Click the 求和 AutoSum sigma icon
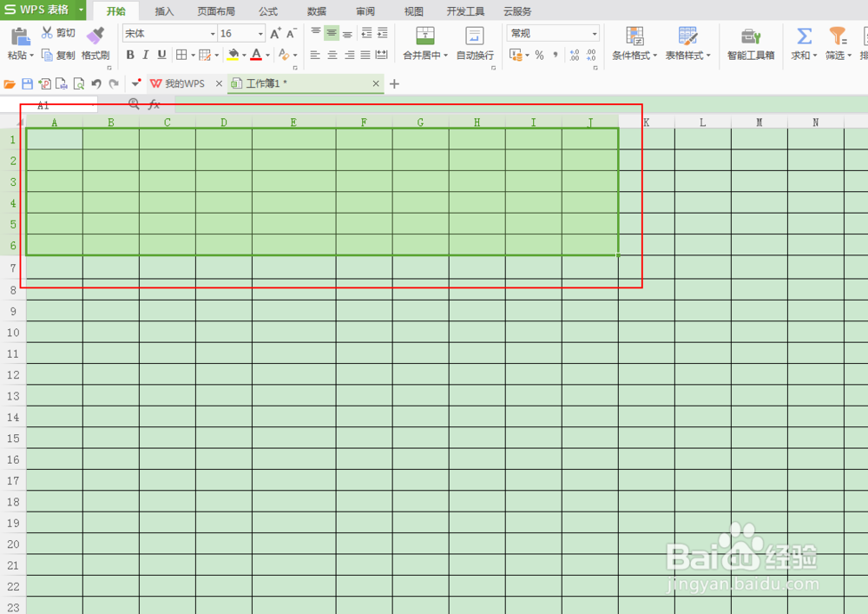This screenshot has width=868, height=614. [x=805, y=36]
